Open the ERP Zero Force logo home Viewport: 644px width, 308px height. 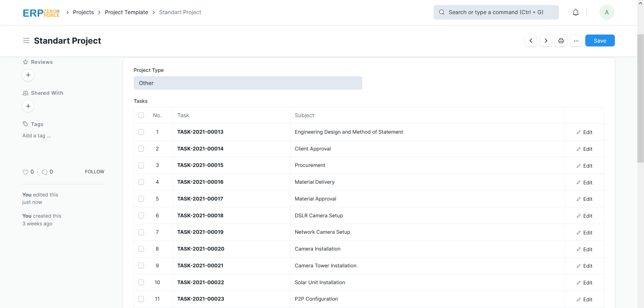pos(41,13)
